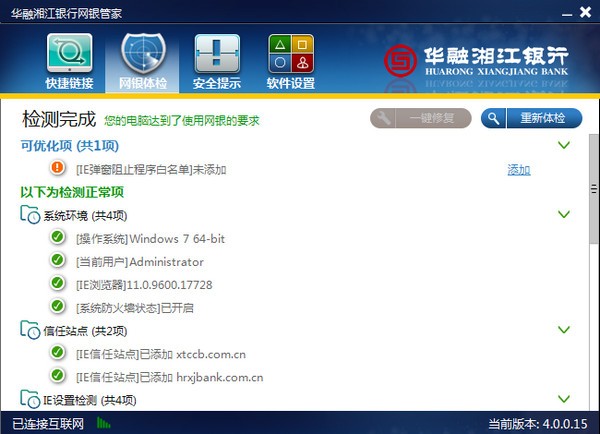
Task: Click the 重新体检 button
Action: 532,118
